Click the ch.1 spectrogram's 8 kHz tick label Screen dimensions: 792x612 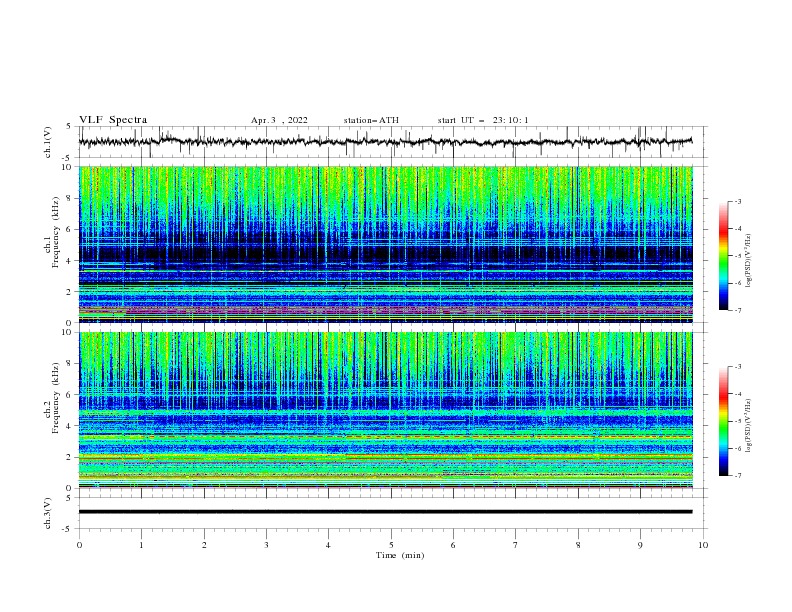pyautogui.click(x=70, y=198)
